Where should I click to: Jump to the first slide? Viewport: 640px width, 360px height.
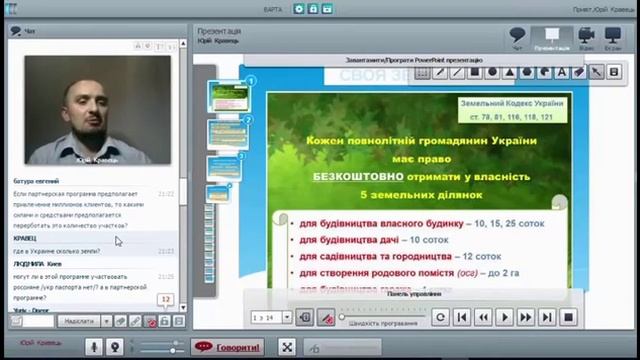click(462, 317)
